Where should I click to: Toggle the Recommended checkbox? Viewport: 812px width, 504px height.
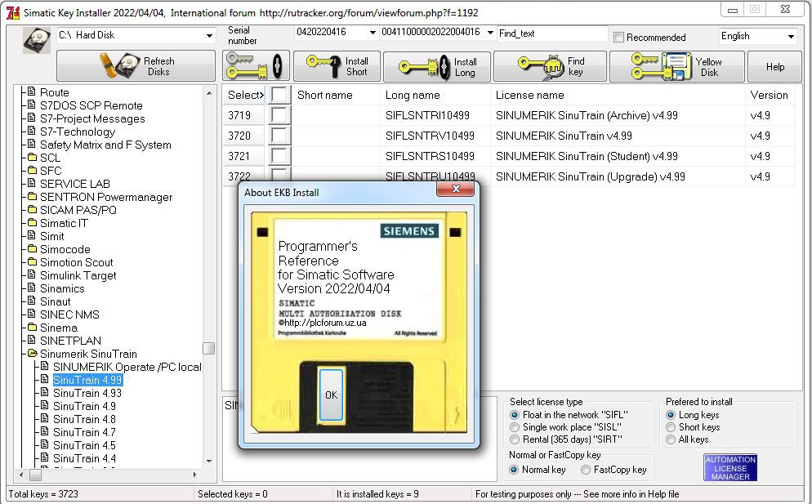pos(618,38)
